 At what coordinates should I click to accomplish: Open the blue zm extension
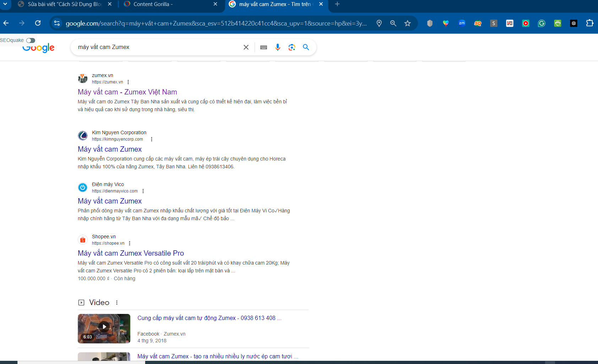462,23
